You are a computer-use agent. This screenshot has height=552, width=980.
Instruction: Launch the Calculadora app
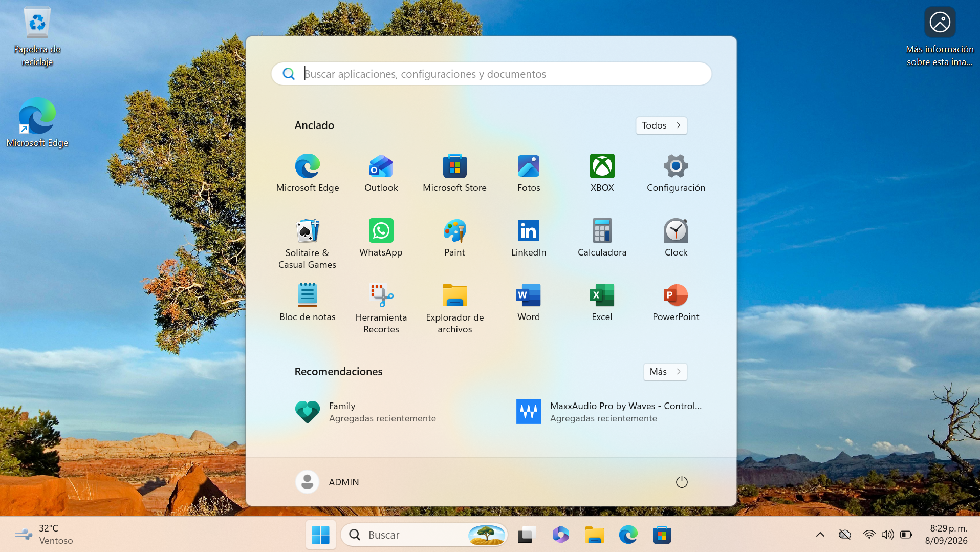(602, 238)
